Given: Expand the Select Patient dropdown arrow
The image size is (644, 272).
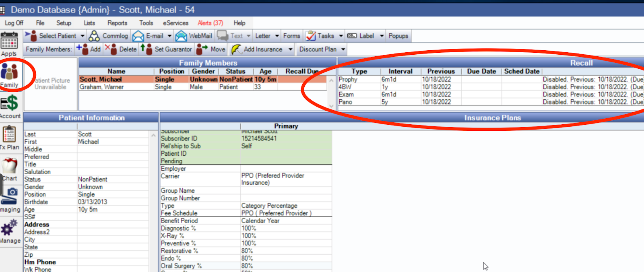Looking at the screenshot, I should (x=83, y=36).
